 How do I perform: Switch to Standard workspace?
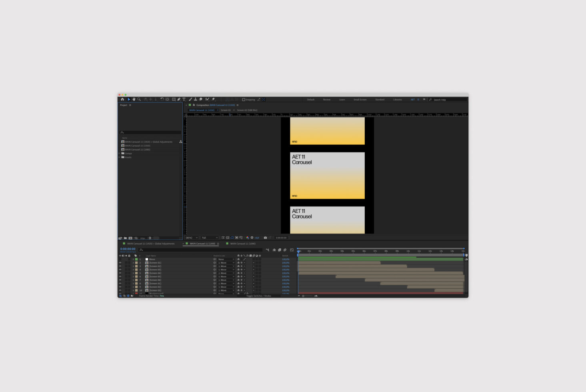pyautogui.click(x=380, y=100)
